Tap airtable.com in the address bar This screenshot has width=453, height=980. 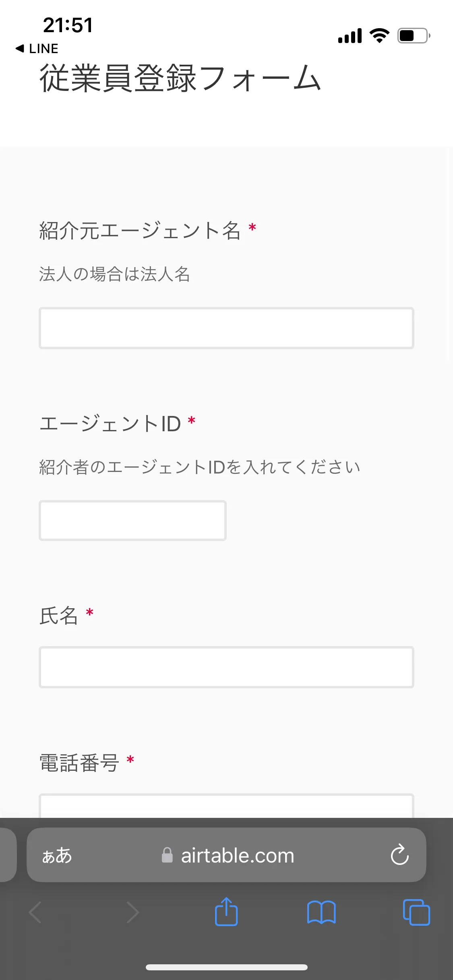click(238, 855)
